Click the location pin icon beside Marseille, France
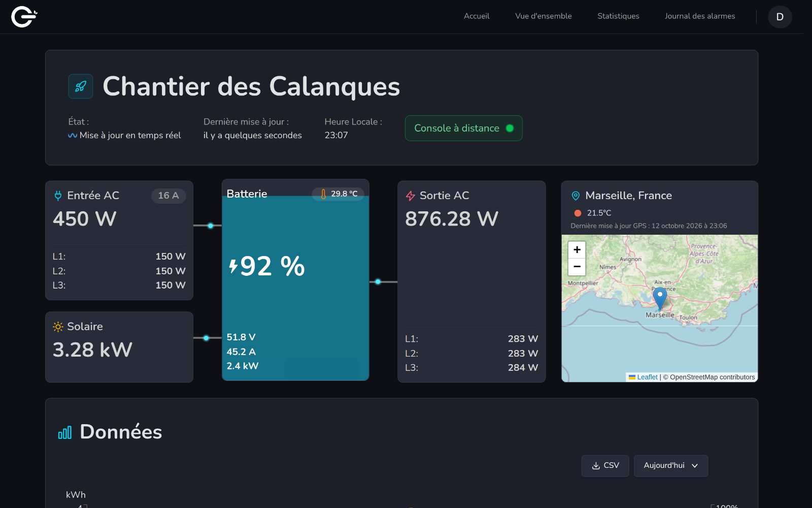 tap(576, 196)
